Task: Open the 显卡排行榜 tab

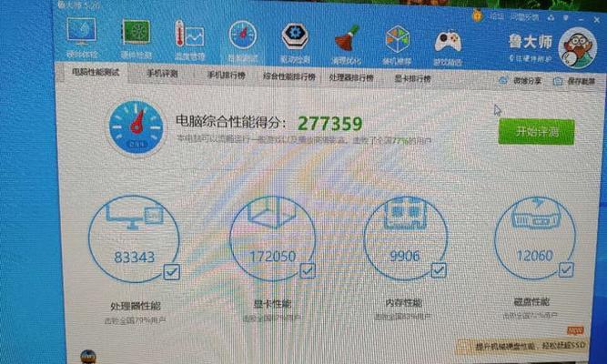Action: (412, 78)
